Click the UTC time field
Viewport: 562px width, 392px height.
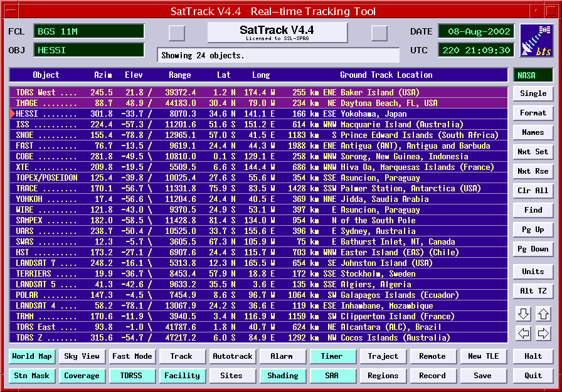click(x=476, y=50)
